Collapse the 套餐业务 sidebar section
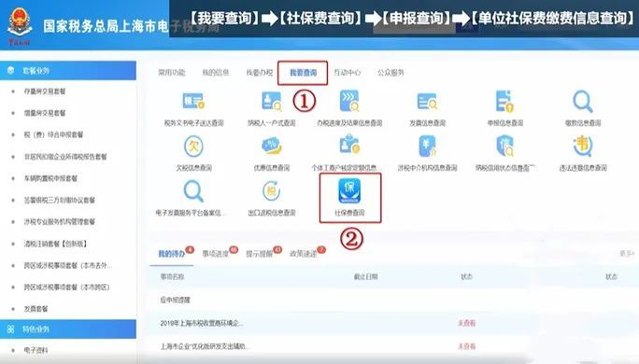Viewport: 639px width, 364px height. pyautogui.click(x=68, y=70)
